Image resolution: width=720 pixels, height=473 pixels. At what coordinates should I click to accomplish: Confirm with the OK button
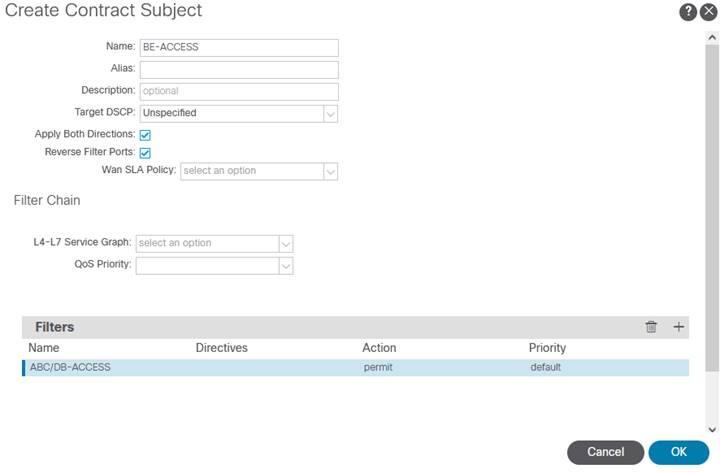pyautogui.click(x=679, y=452)
